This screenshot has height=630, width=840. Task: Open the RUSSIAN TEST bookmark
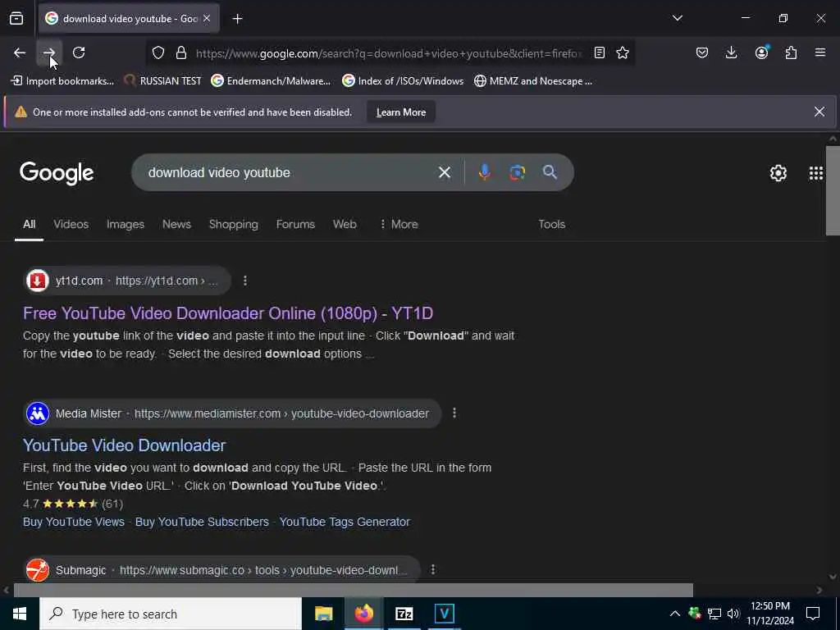[x=162, y=81]
